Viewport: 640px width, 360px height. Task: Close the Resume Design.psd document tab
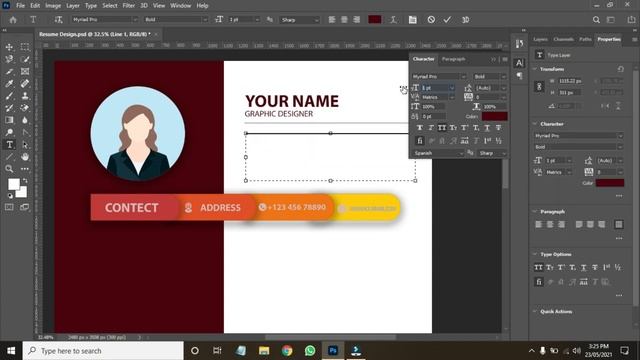point(156,34)
